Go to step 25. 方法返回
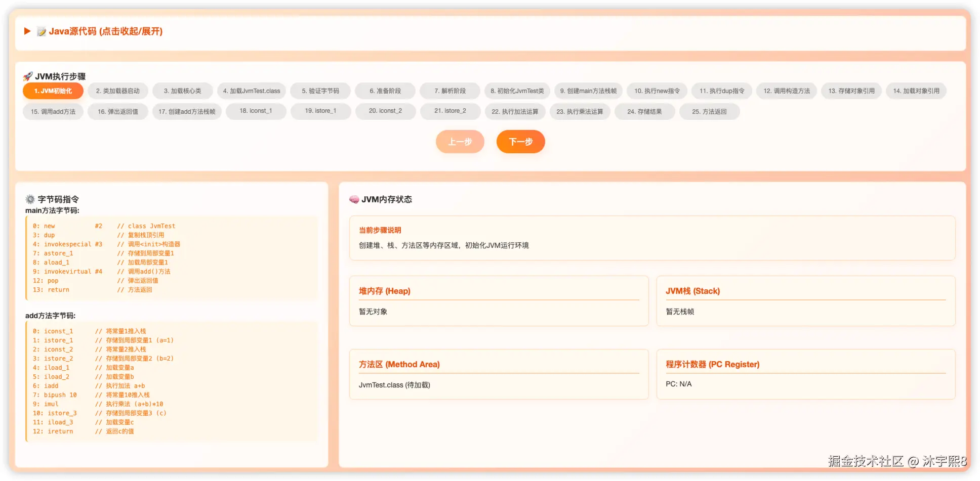This screenshot has width=980, height=481. pyautogui.click(x=709, y=111)
